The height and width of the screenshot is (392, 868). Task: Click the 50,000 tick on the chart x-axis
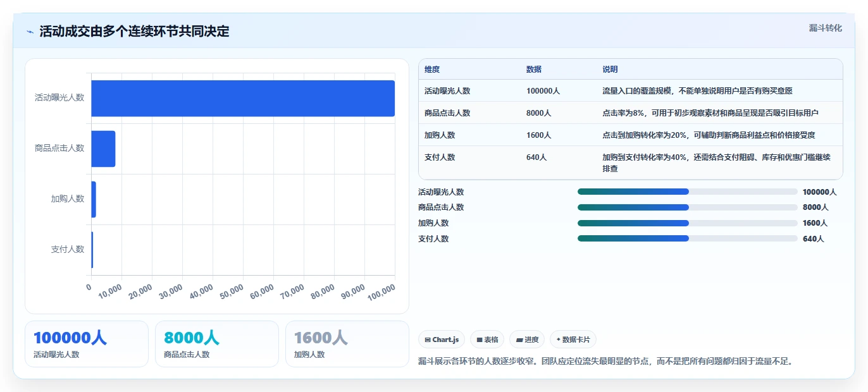232,291
